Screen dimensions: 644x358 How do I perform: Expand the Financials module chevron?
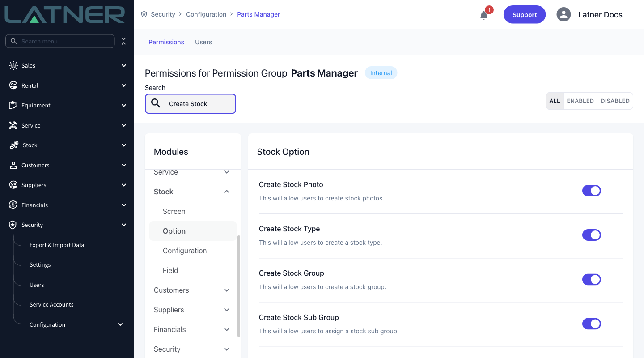click(x=227, y=329)
